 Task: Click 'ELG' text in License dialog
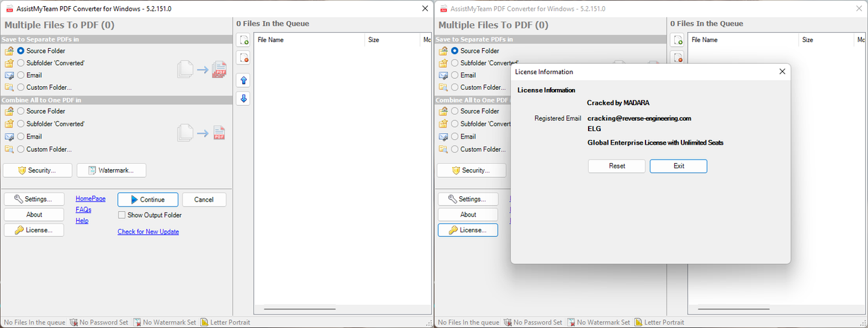pyautogui.click(x=594, y=128)
